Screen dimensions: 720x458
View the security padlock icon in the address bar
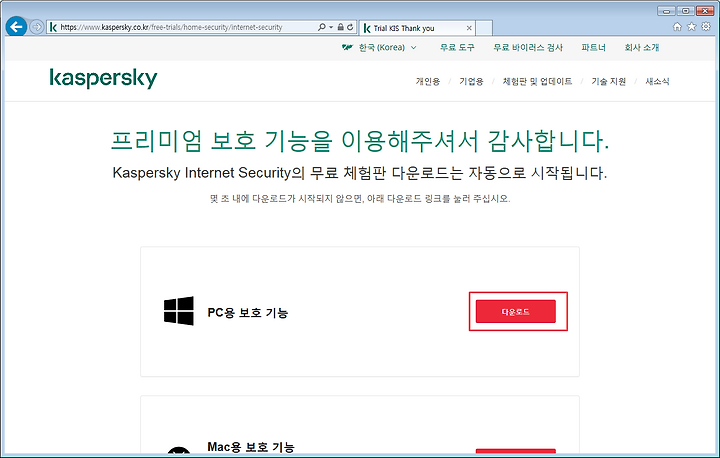coord(340,27)
